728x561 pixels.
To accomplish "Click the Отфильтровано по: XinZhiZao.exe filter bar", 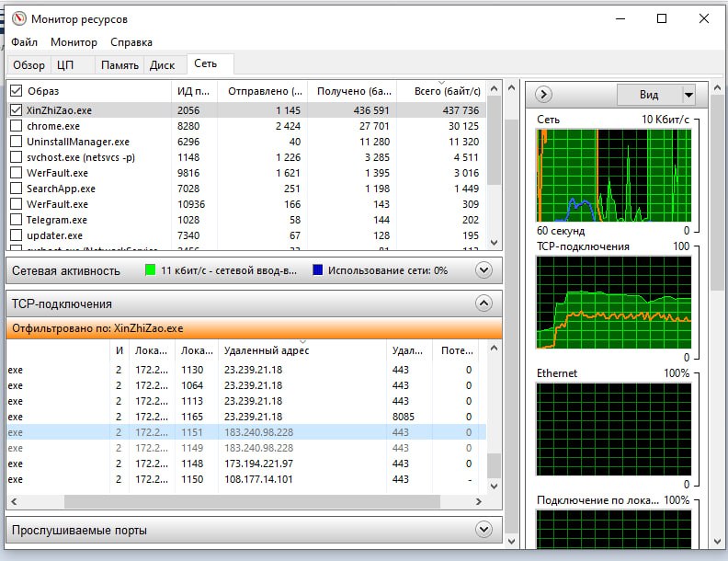I will pos(254,328).
